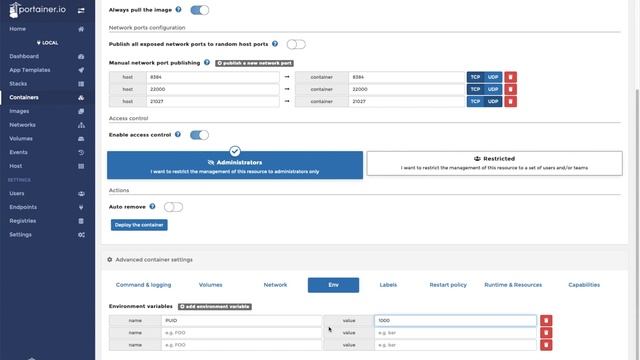Click help icon for Enable access control

pyautogui.click(x=178, y=134)
